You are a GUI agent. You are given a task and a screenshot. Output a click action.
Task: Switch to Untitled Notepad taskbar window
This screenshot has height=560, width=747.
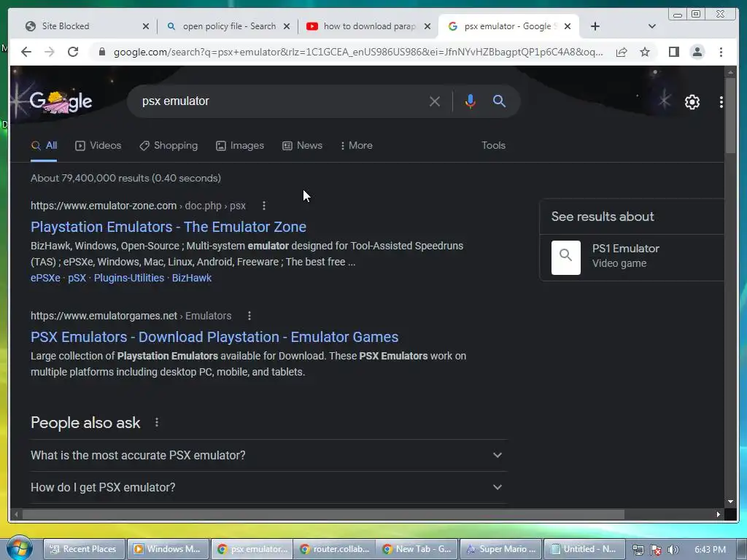click(x=584, y=549)
